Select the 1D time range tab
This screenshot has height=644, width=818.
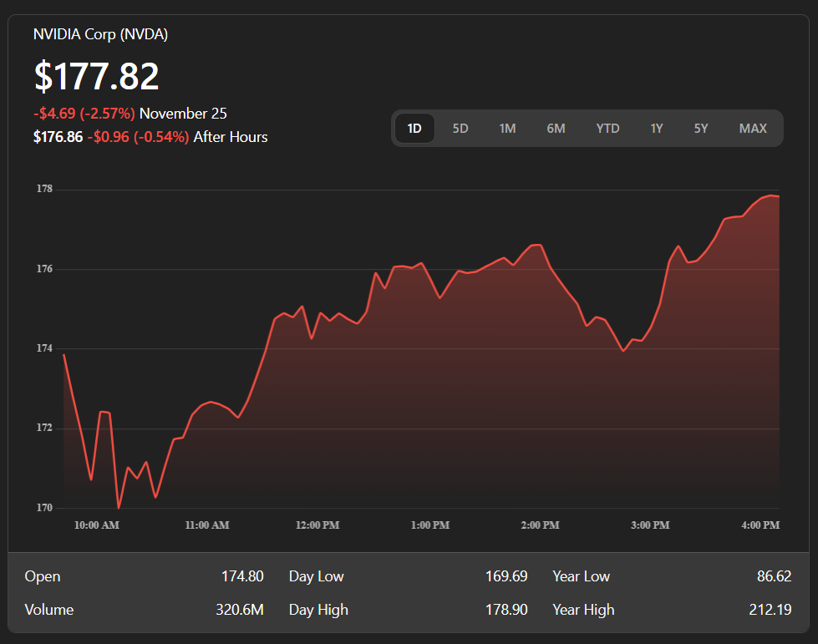click(414, 129)
